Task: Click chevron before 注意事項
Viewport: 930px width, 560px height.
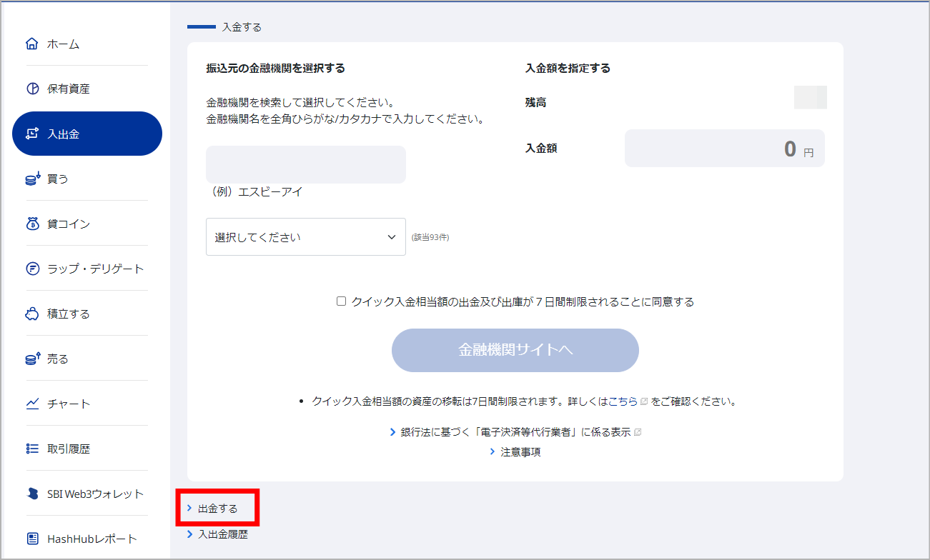Action: (493, 451)
